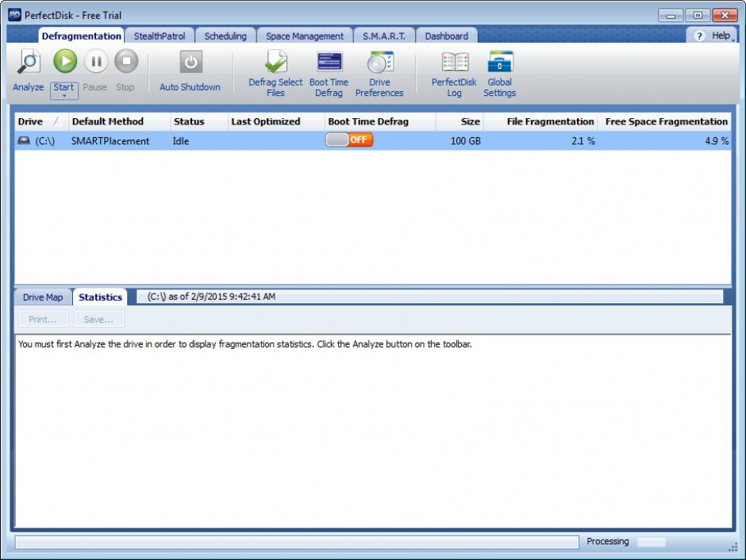Click the Help menu label

(x=721, y=36)
